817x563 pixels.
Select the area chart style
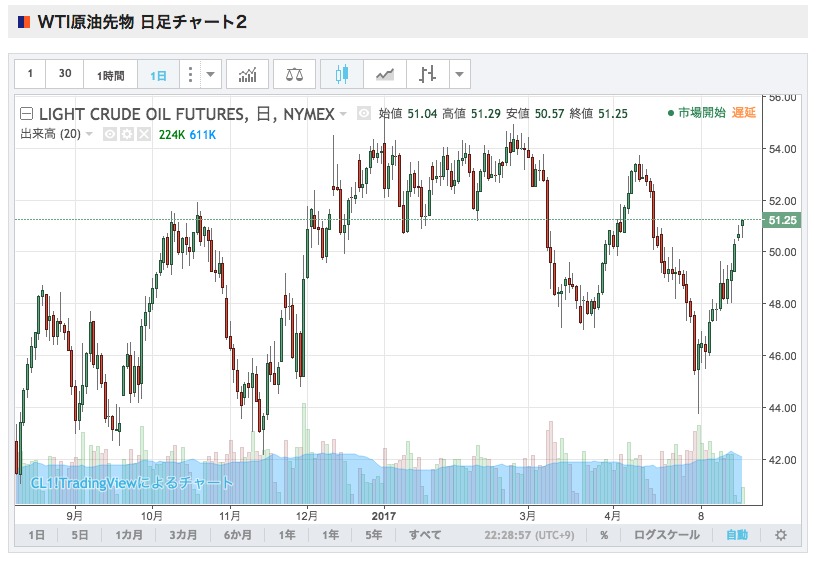coord(385,74)
